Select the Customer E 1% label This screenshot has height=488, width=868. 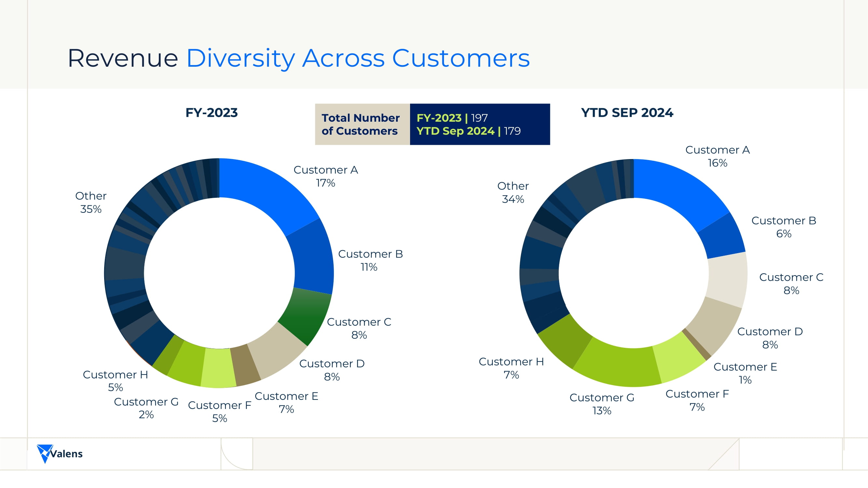tap(745, 373)
